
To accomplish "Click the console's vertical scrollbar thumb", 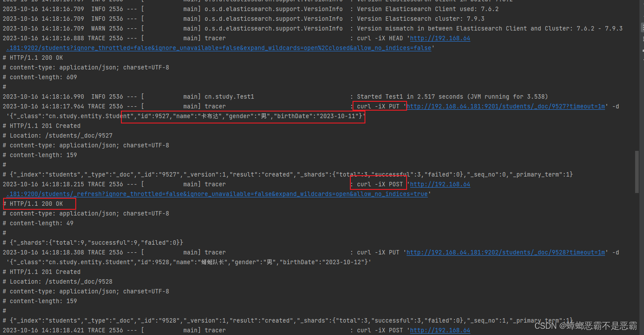I will pyautogui.click(x=637, y=172).
